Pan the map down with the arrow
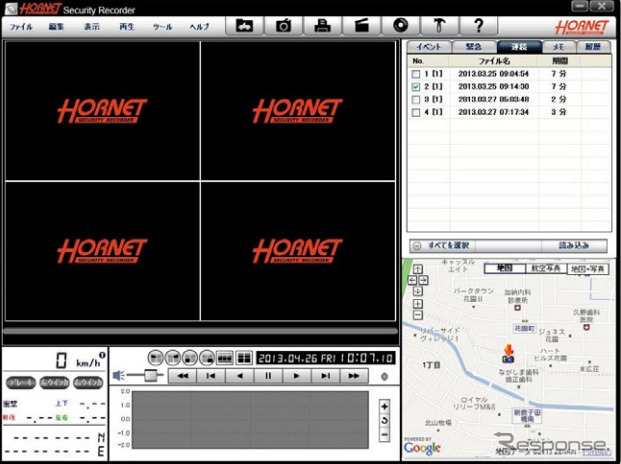 (x=418, y=291)
